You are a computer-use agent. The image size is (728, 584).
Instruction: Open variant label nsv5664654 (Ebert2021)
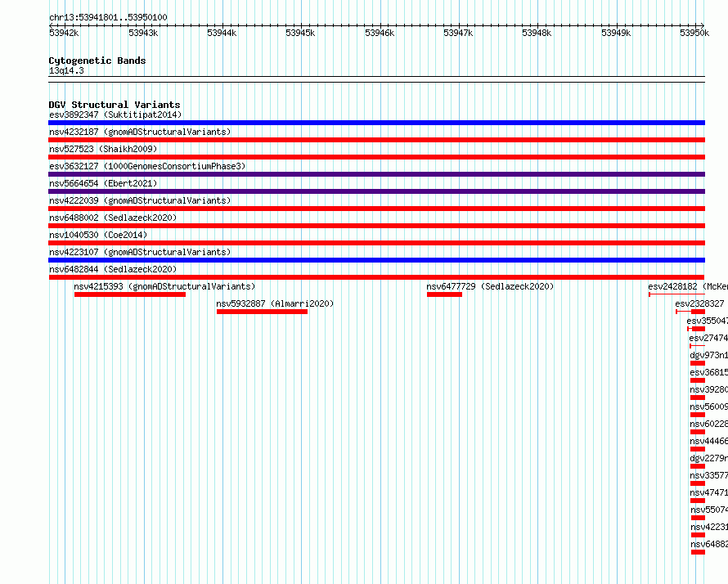coord(103,183)
